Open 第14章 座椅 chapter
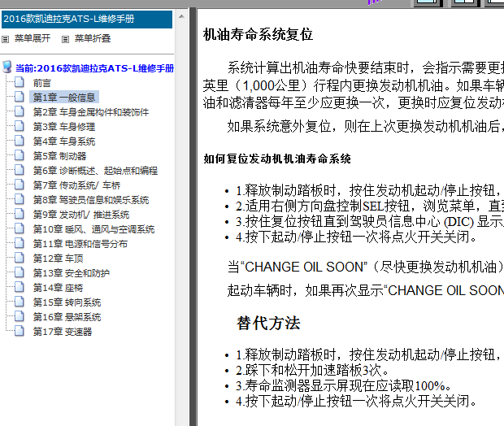This screenshot has width=504, height=426. coord(59,288)
